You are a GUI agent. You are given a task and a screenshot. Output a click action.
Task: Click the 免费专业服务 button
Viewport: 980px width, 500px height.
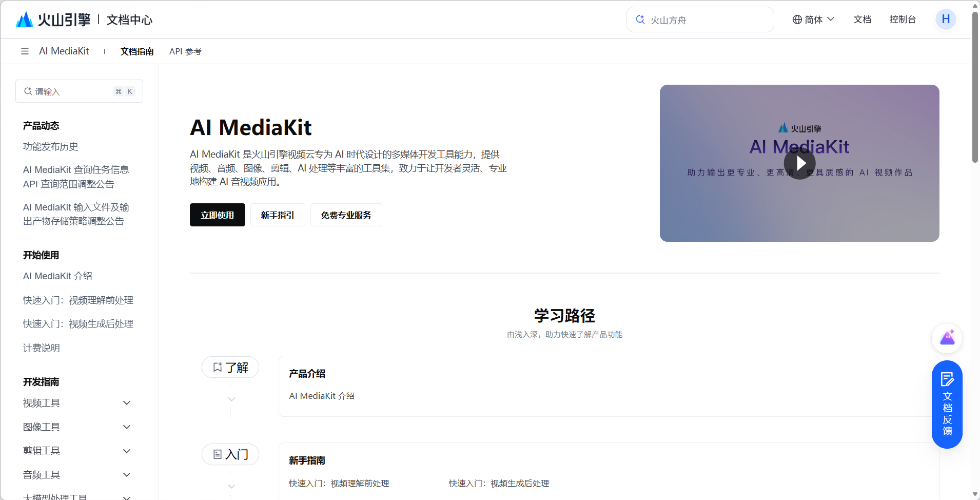[x=346, y=215]
